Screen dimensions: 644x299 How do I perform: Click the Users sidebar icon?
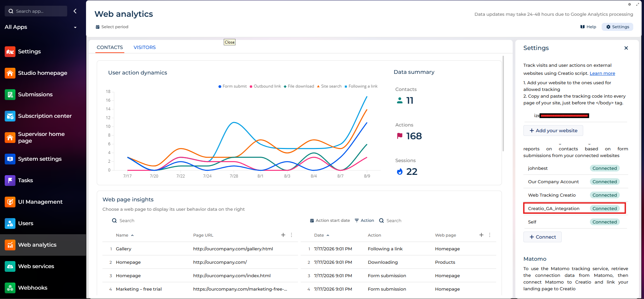10,223
